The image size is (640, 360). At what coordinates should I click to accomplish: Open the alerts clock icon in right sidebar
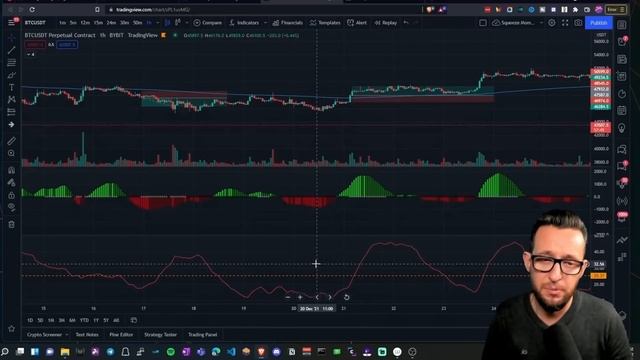coord(622,42)
